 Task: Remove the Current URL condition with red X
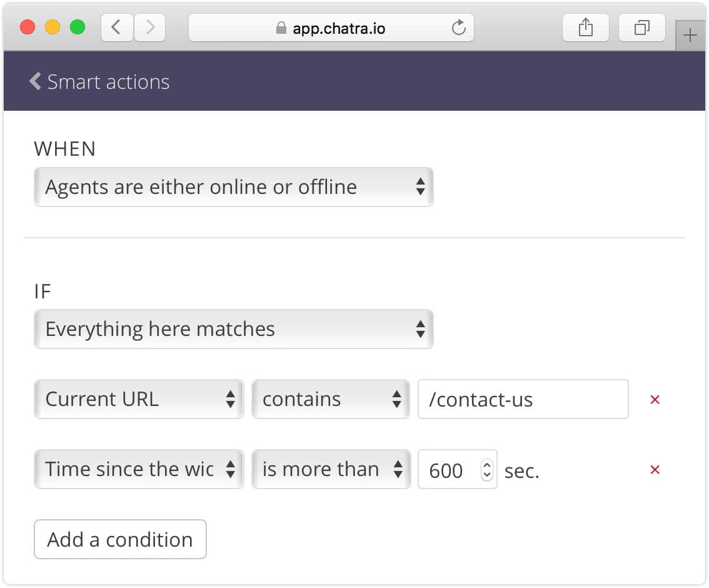click(655, 399)
